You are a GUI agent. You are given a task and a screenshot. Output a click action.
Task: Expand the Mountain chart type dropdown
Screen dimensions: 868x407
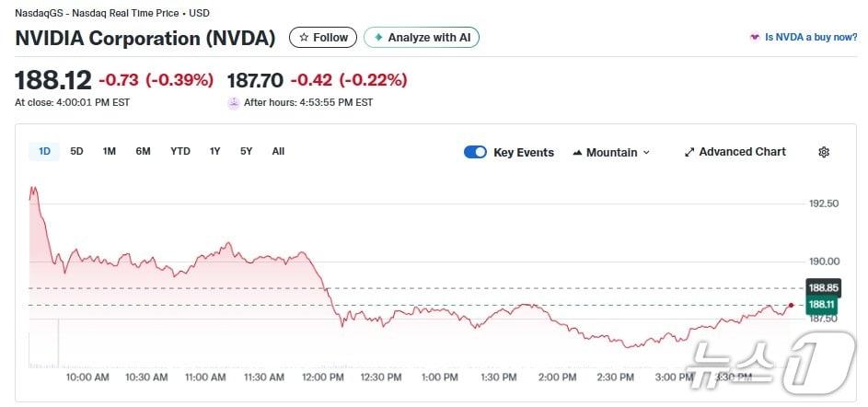click(646, 152)
